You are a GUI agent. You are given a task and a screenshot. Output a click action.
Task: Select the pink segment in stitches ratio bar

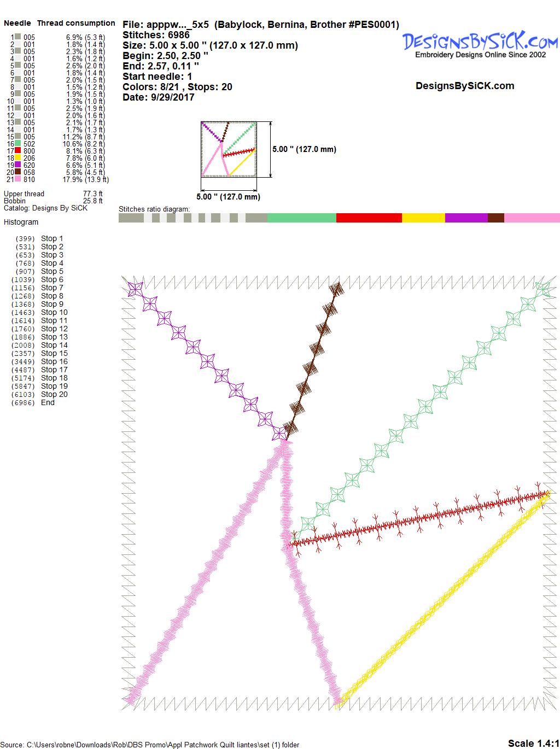531,218
